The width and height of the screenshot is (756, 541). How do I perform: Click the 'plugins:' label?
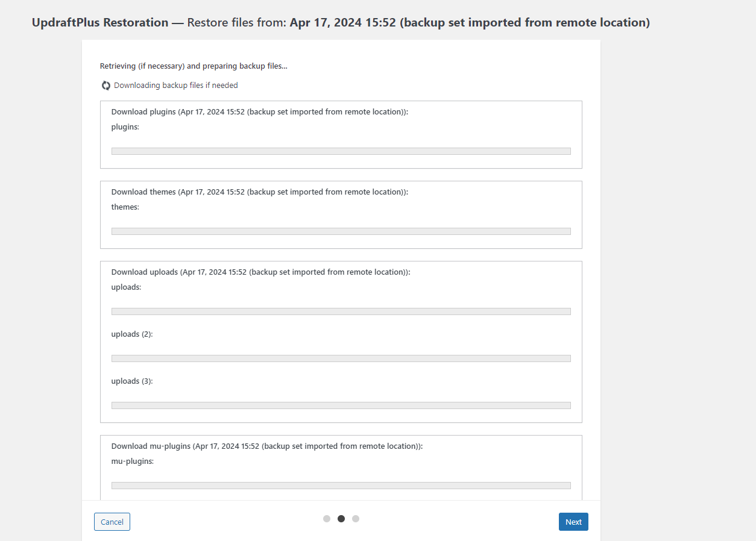(x=125, y=127)
